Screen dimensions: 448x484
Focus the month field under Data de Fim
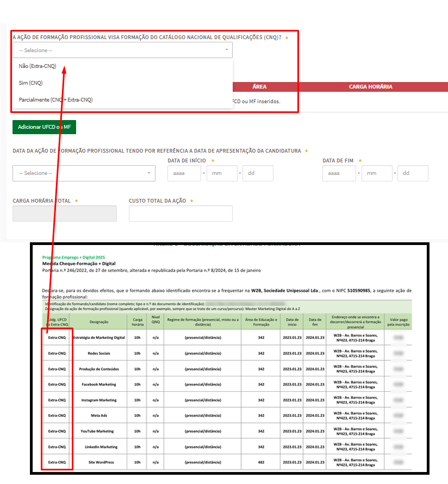point(376,173)
